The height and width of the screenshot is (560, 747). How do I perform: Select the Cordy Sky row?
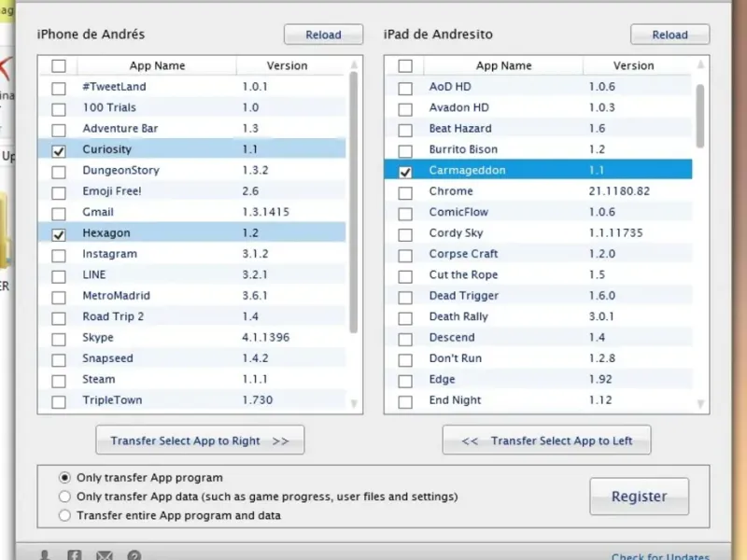point(539,232)
